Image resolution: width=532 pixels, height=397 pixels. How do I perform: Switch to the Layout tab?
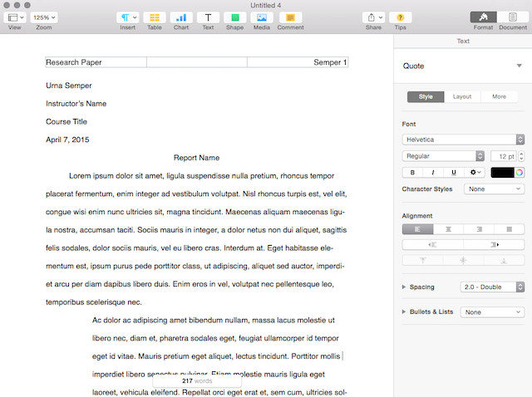coord(462,96)
